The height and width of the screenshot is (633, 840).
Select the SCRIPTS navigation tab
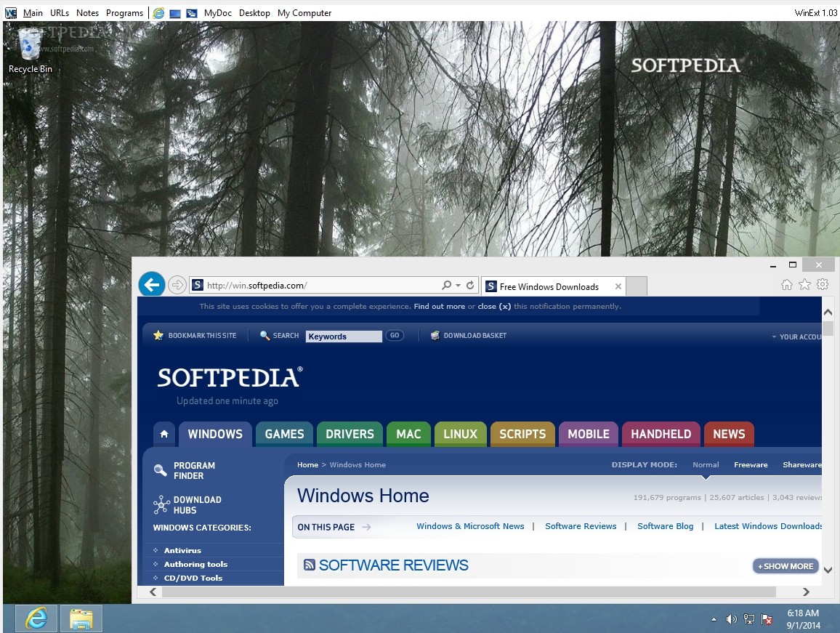coord(523,434)
